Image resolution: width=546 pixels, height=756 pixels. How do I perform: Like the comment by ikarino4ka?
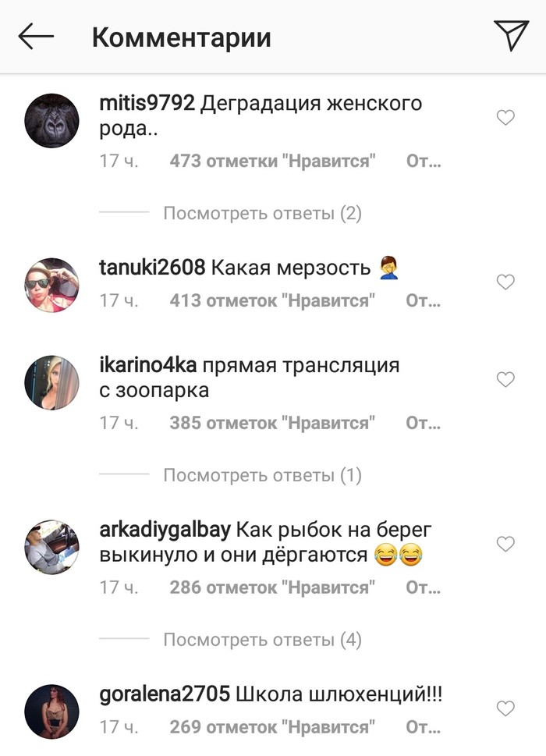(x=505, y=379)
